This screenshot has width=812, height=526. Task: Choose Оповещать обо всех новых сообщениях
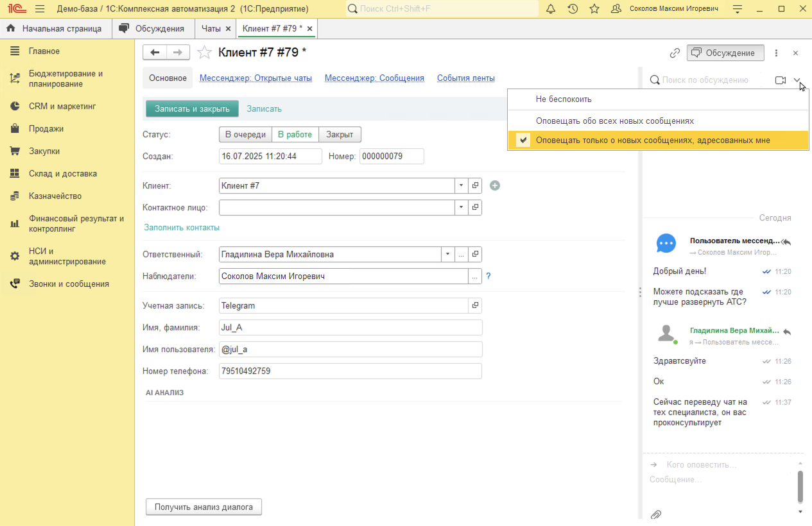pos(657,121)
